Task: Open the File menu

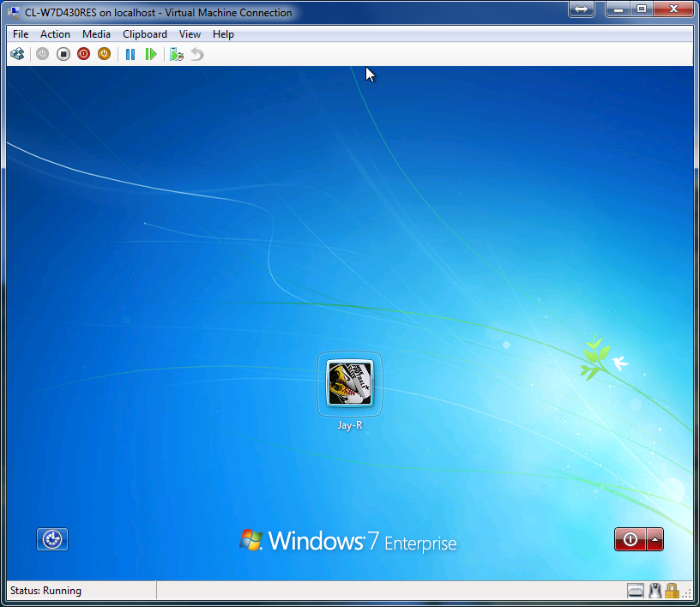Action: coord(21,34)
